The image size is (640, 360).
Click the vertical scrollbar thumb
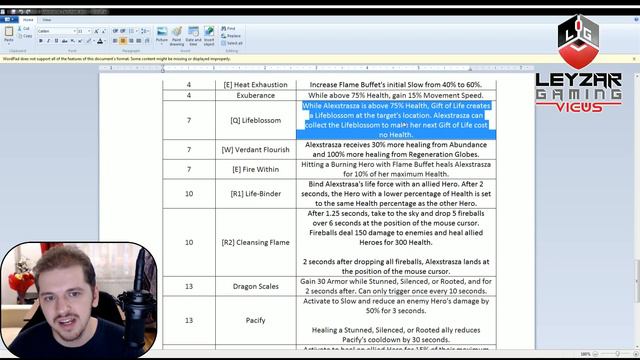pos(637,281)
